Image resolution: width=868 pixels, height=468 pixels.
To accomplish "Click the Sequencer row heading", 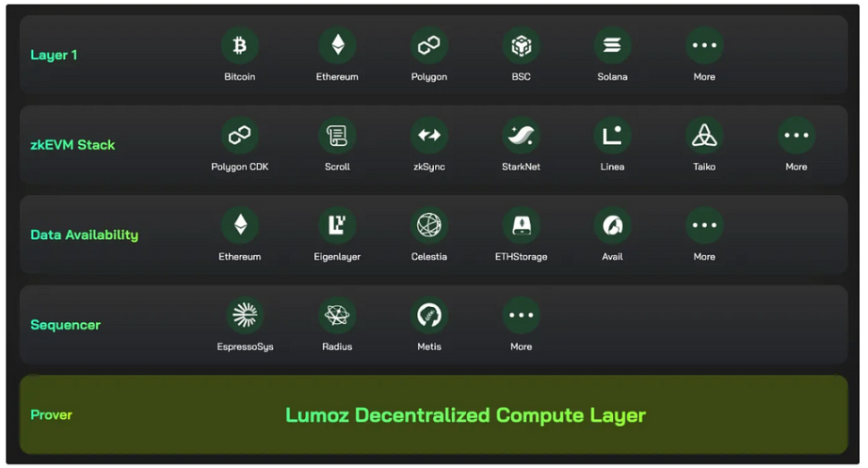I will point(65,325).
